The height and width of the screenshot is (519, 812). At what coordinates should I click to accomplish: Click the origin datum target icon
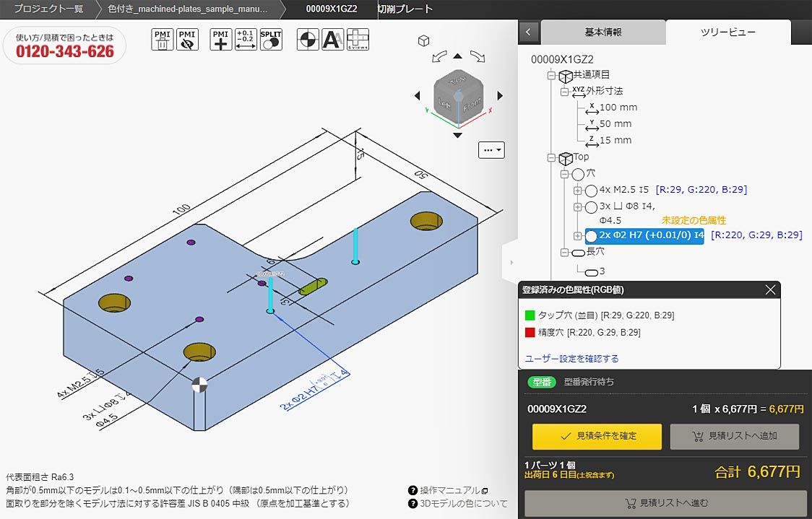[308, 40]
